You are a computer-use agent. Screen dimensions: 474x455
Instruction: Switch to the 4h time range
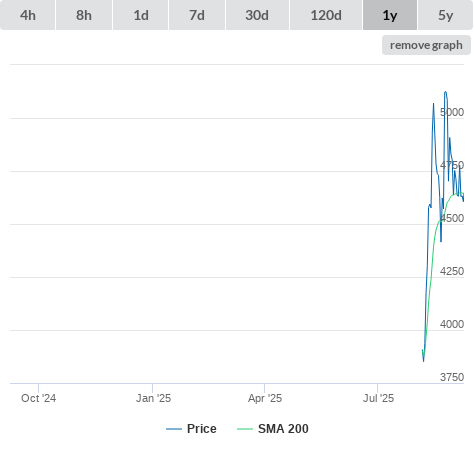point(28,15)
